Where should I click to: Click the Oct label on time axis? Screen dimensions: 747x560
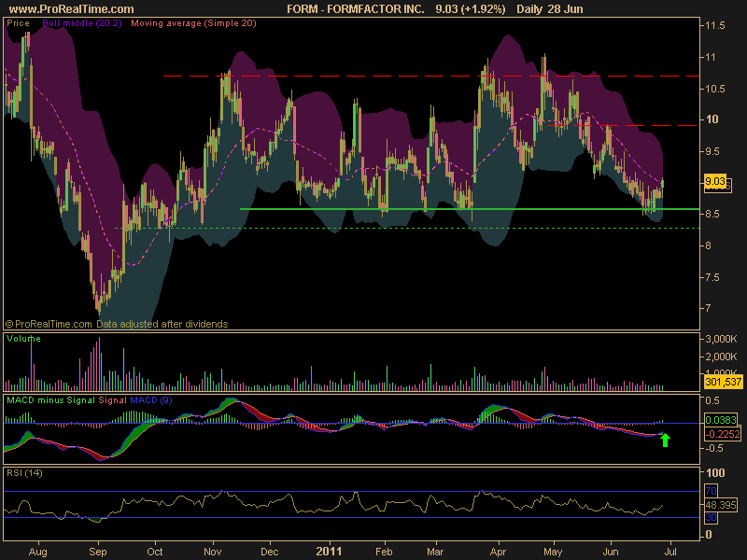coord(154,552)
